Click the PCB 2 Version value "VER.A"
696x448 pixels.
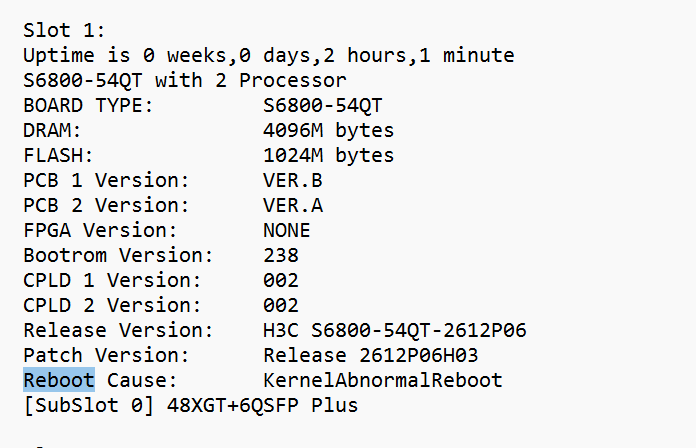pyautogui.click(x=293, y=205)
